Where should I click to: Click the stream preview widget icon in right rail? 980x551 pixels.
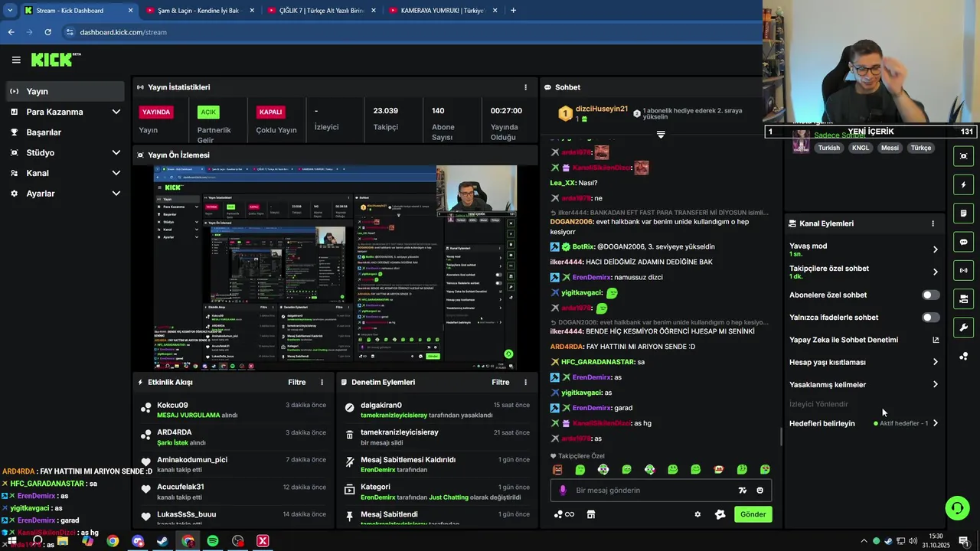[x=963, y=156]
